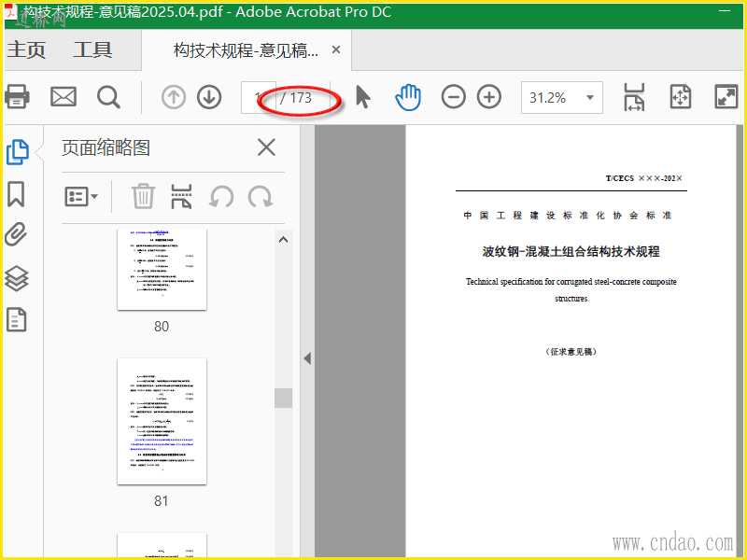Open the Attachments paperclip panel
This screenshot has height=560, width=747.
click(16, 234)
